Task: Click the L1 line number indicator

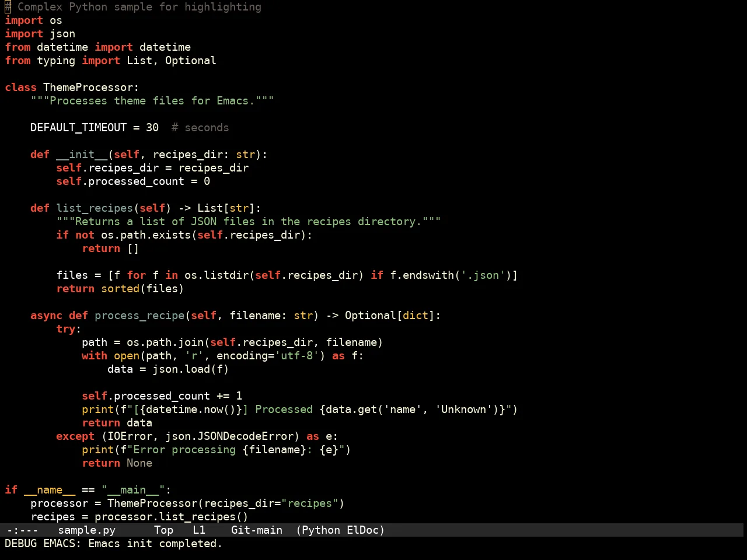Action: tap(199, 530)
